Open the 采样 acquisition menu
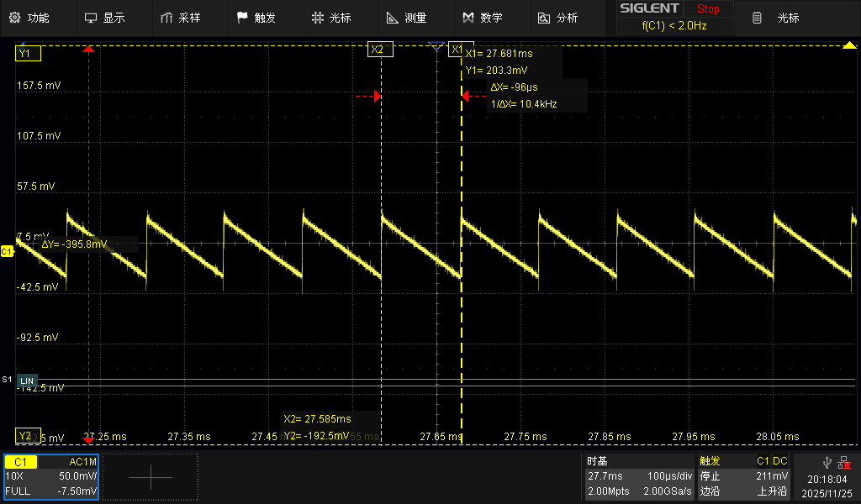The image size is (861, 504). click(180, 18)
